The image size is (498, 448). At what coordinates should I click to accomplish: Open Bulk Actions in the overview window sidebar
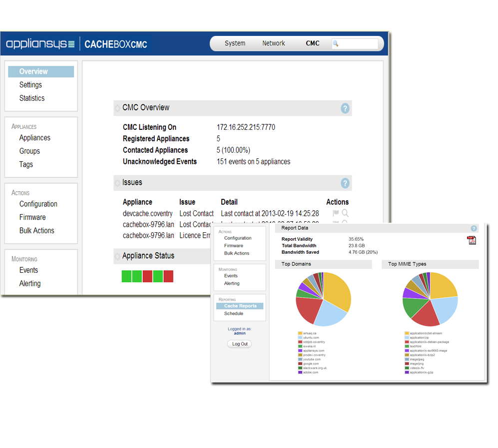pos(36,231)
